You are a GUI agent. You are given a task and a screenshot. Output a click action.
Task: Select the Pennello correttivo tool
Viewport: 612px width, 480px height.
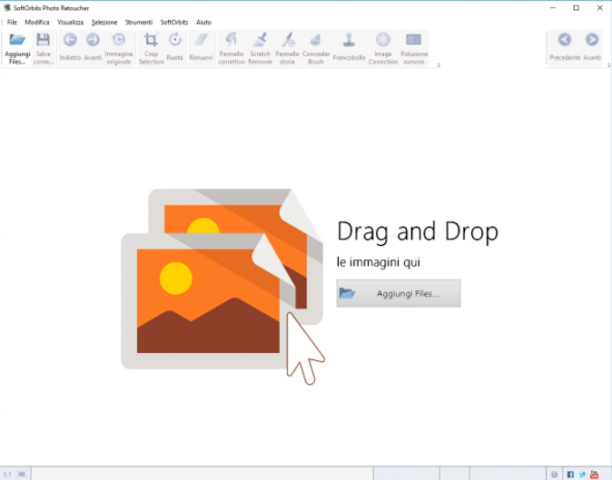(231, 40)
